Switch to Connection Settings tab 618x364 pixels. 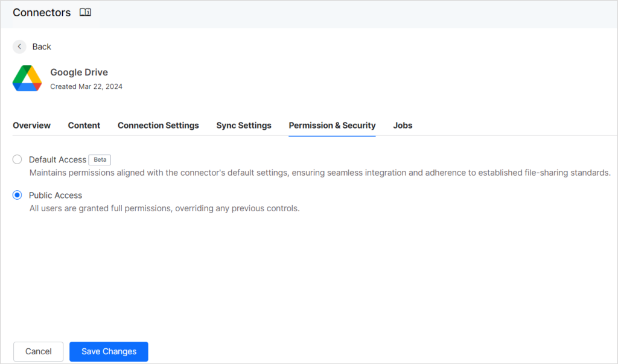158,125
